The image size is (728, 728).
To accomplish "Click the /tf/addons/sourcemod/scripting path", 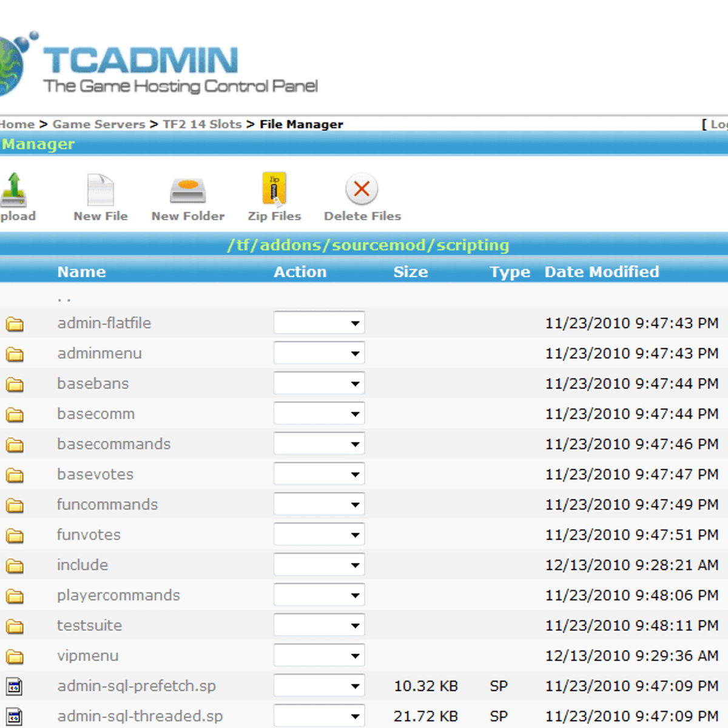I will (x=368, y=245).
